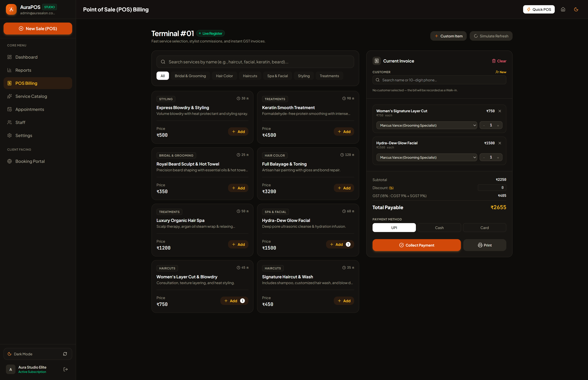Increase quantity of Women's Signature Layer Cut

[x=498, y=125]
